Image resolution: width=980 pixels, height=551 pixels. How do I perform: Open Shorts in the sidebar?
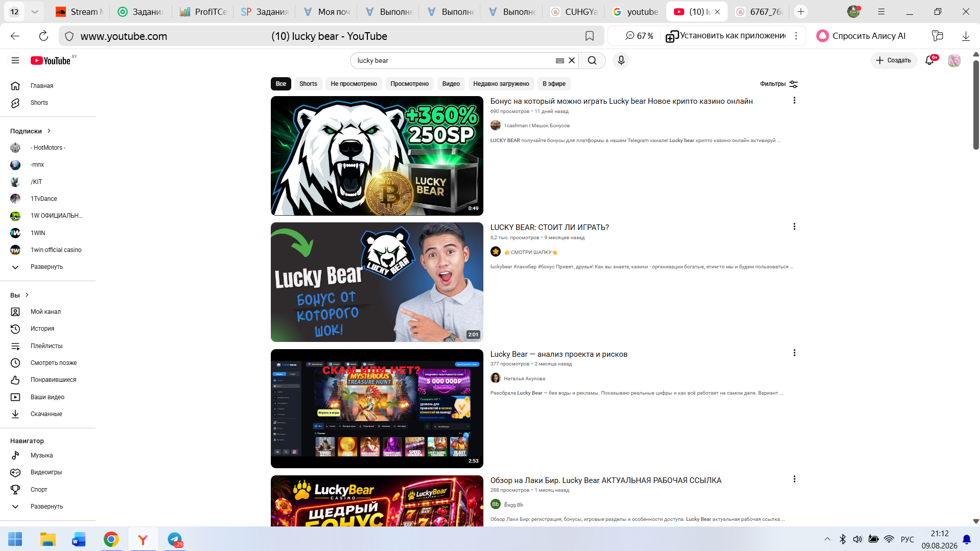pyautogui.click(x=39, y=103)
